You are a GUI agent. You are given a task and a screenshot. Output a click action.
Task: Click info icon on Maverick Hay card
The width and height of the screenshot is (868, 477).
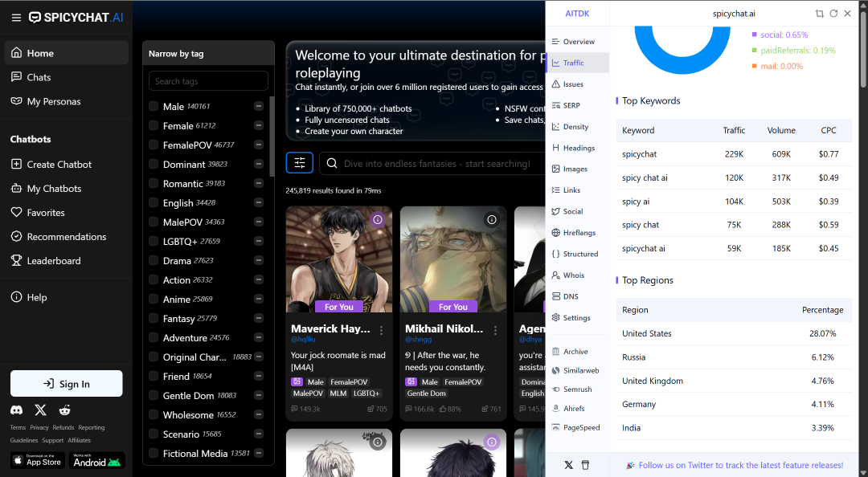coord(378,220)
